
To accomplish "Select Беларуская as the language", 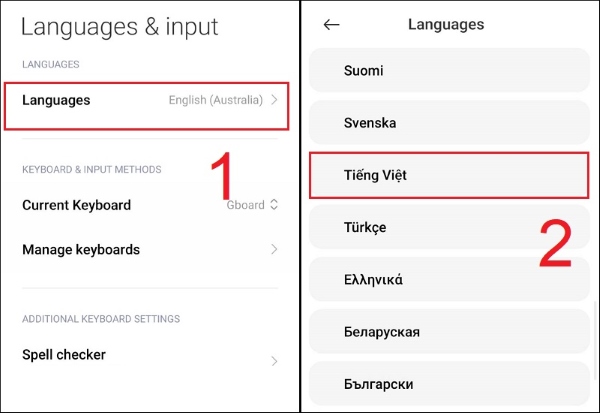I will 448,332.
